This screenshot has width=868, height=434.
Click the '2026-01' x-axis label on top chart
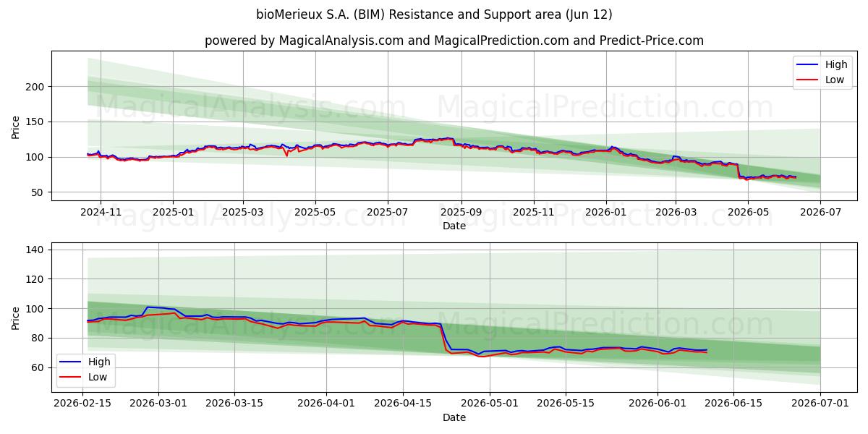[x=606, y=213]
